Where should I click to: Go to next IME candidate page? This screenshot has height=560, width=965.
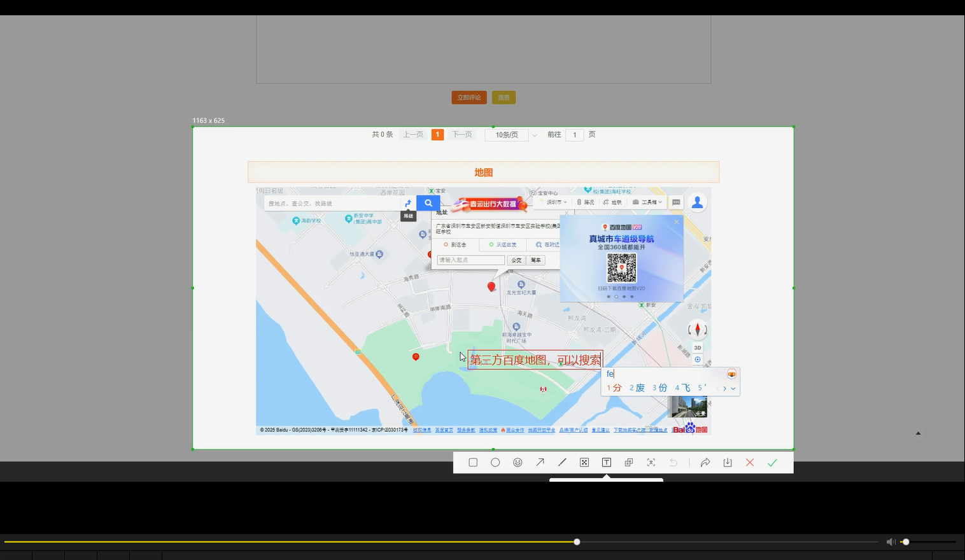click(x=725, y=388)
